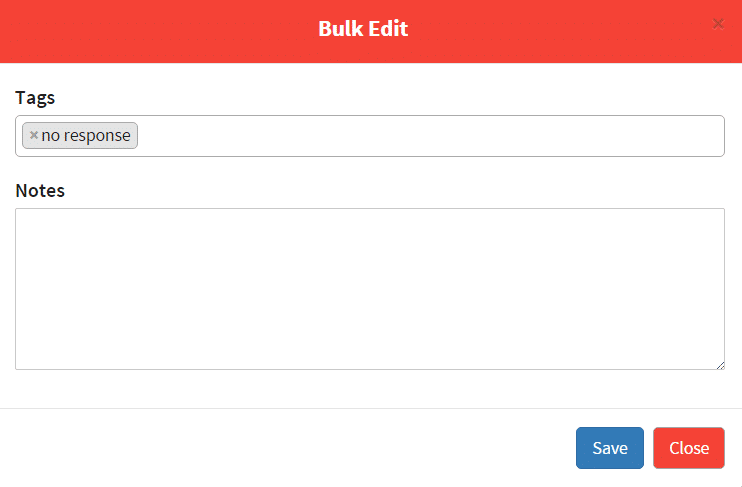
Task: Click the white gap between Tags and Notes
Action: tap(370, 169)
